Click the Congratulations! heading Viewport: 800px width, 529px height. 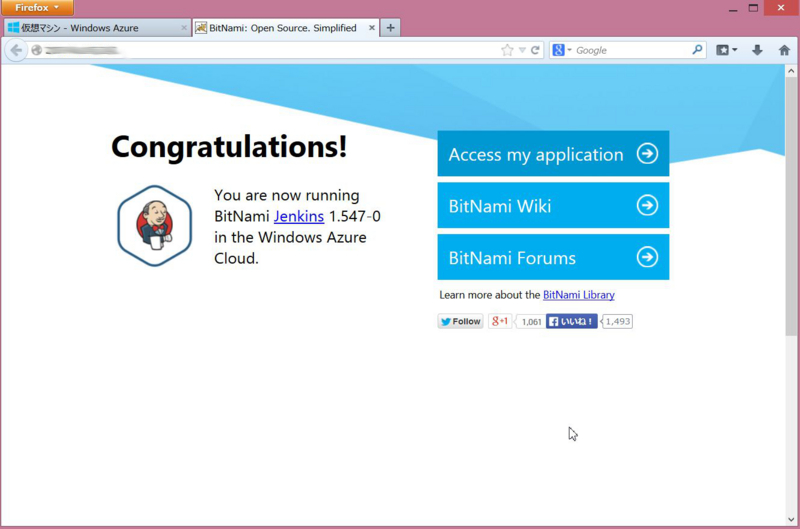229,147
